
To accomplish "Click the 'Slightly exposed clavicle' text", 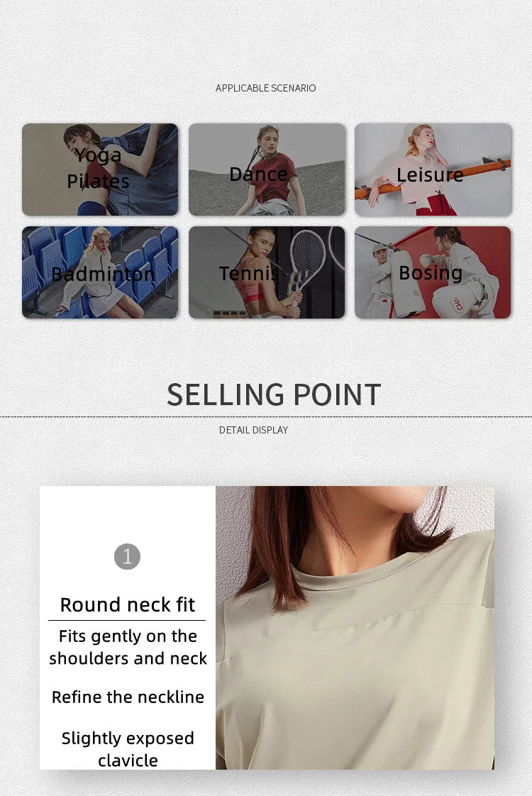I will (128, 749).
